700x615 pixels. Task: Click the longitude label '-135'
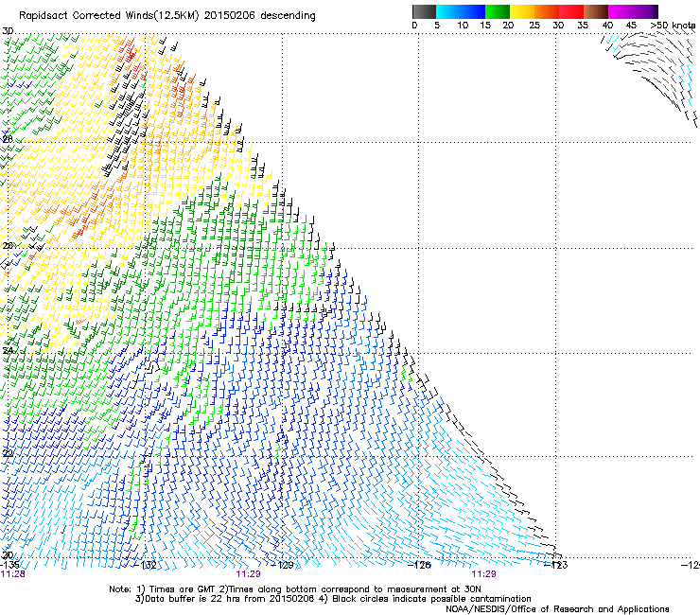[9, 565]
